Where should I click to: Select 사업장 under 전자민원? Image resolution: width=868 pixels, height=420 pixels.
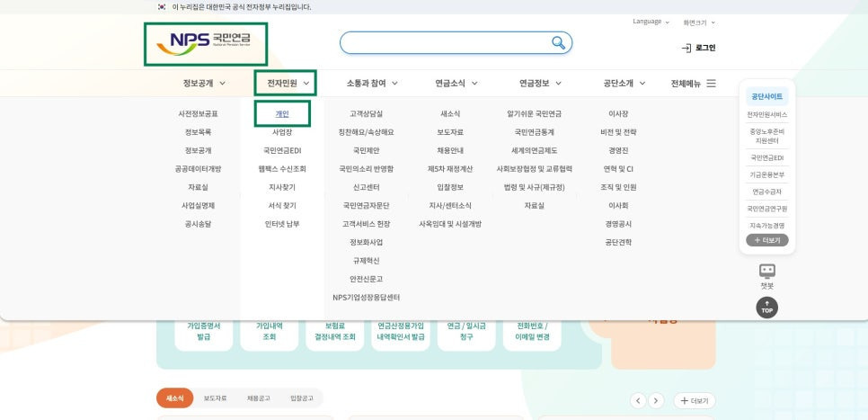tap(282, 132)
